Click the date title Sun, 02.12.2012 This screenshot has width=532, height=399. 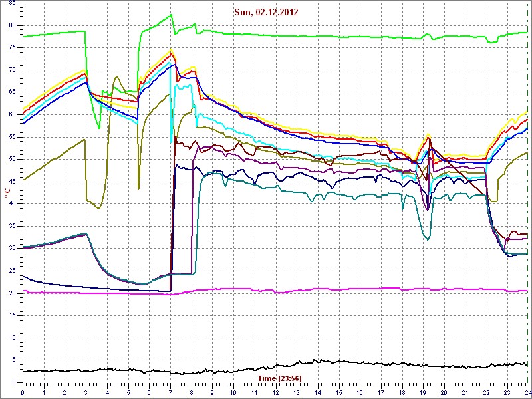266,13
